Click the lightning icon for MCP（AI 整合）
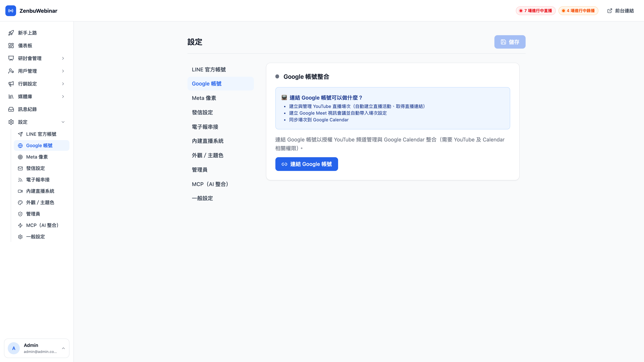 click(20, 225)
